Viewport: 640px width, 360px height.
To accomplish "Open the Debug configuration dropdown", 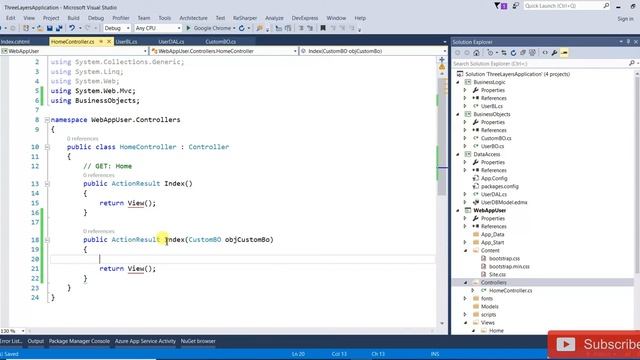I will (x=128, y=28).
